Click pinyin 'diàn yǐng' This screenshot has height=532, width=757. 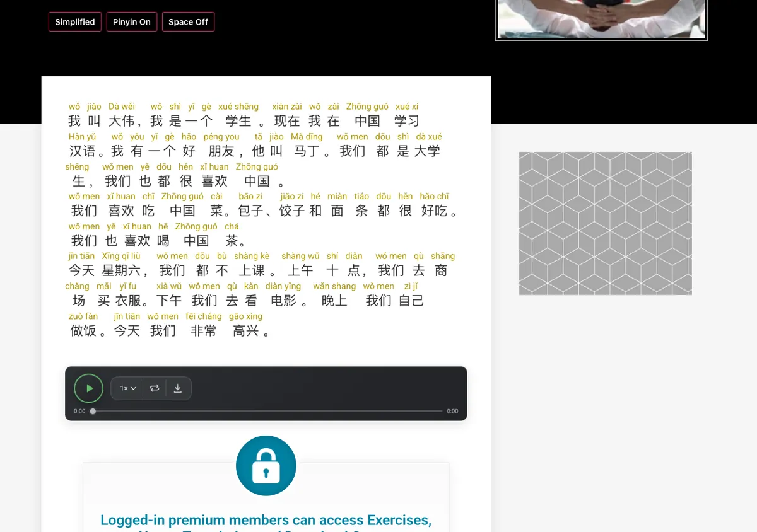(x=283, y=286)
